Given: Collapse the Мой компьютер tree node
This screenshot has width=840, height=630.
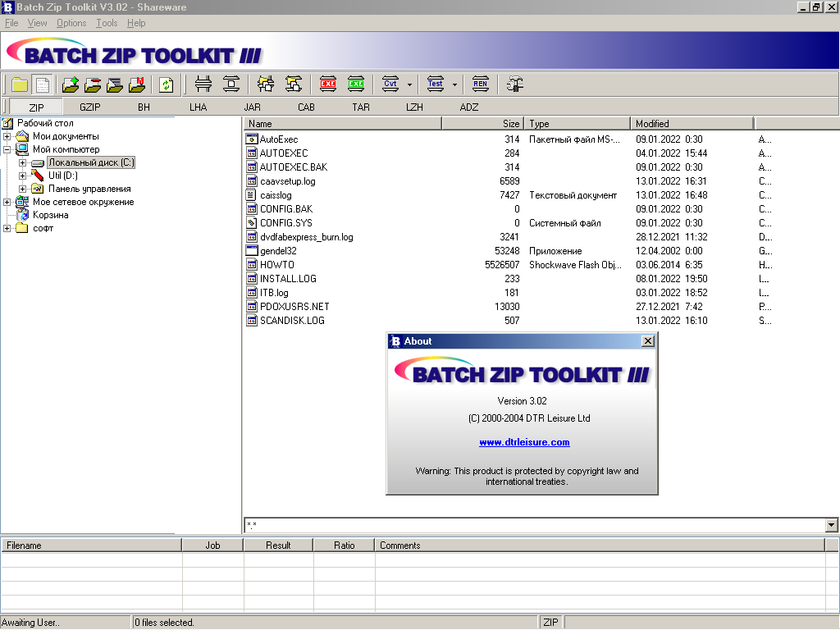Looking at the screenshot, I should 7,149.
